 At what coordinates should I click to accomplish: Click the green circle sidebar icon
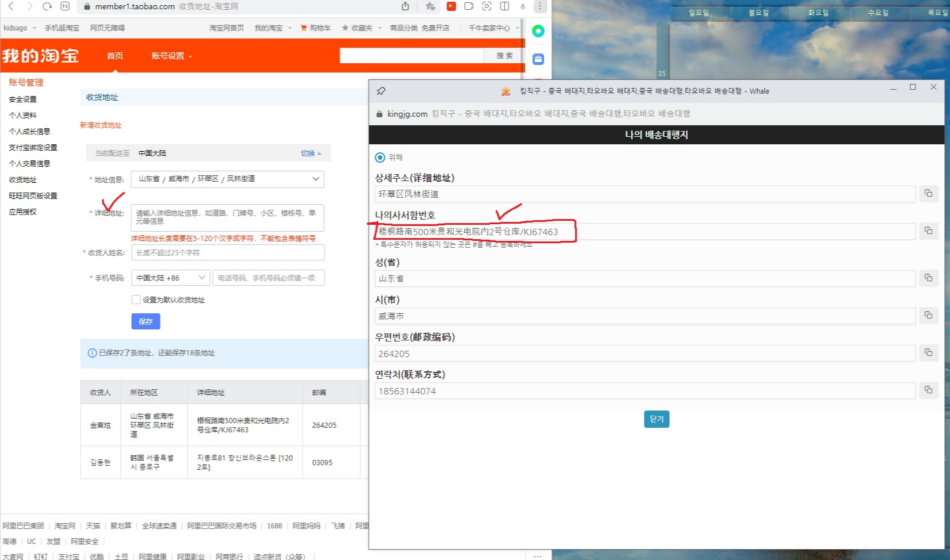tap(538, 31)
